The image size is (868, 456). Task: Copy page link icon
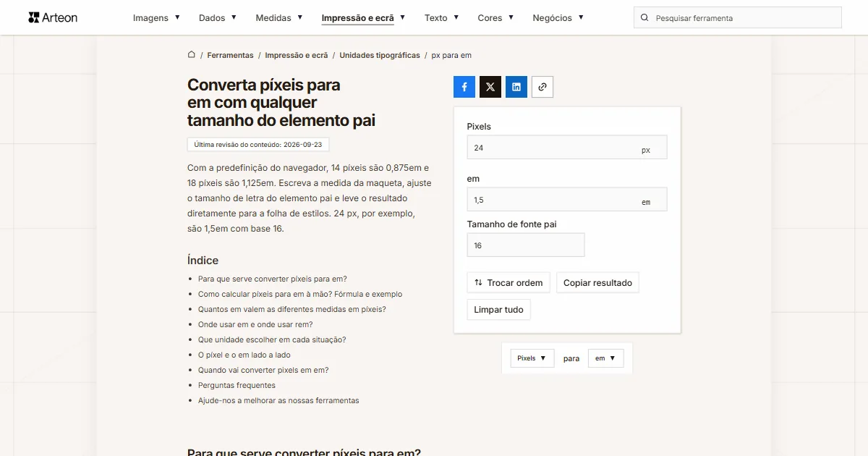point(542,87)
